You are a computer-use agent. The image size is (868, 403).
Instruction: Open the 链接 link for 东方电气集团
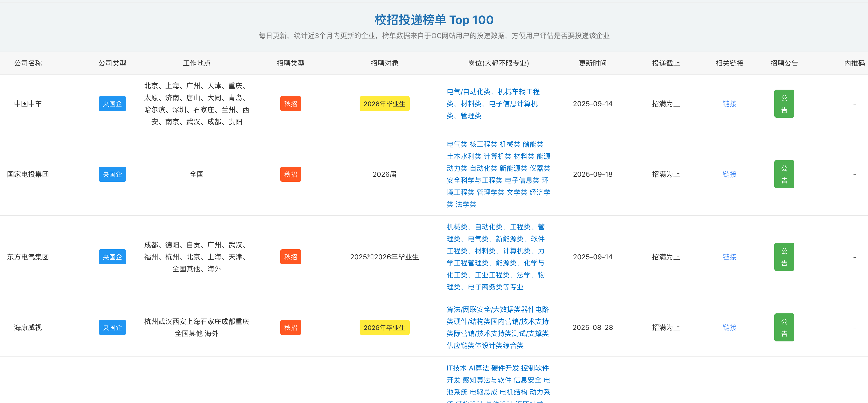click(729, 257)
